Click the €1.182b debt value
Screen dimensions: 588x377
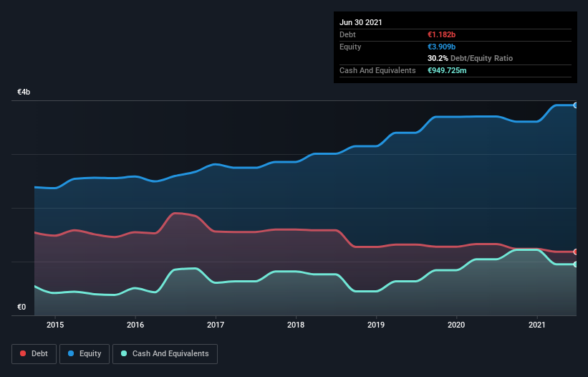441,34
